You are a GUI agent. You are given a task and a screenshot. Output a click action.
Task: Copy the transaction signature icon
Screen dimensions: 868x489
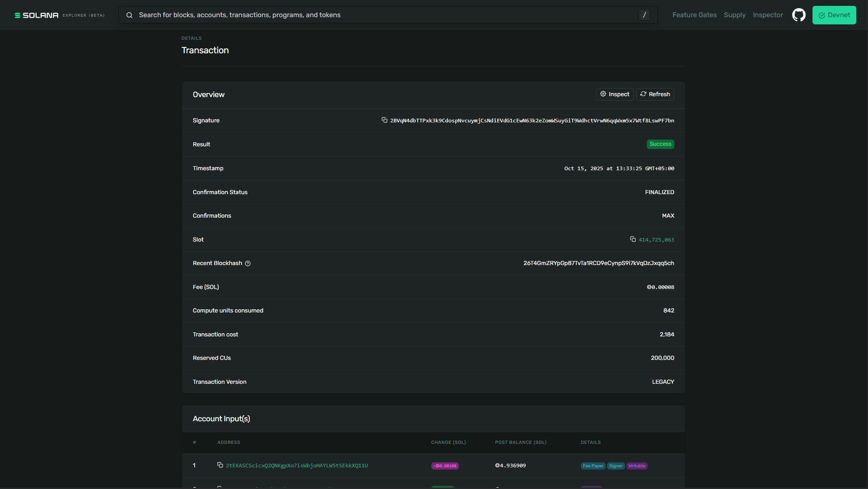click(x=384, y=120)
